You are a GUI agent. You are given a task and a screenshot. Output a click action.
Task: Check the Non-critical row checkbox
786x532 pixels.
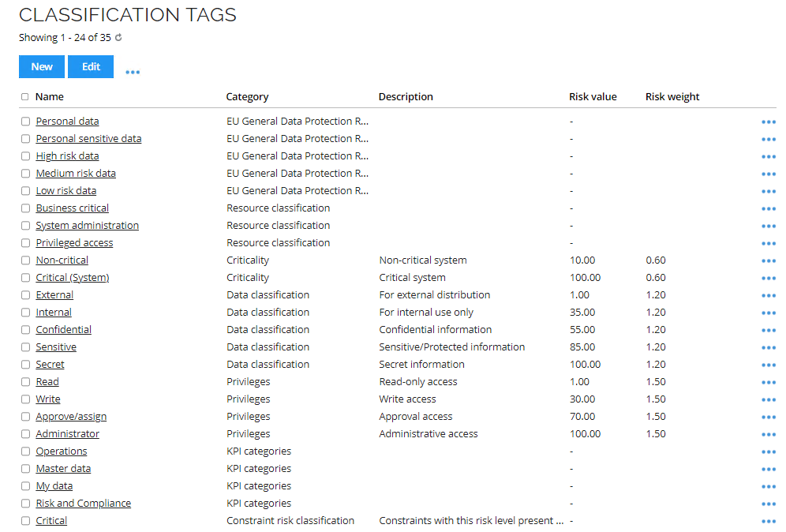point(25,260)
